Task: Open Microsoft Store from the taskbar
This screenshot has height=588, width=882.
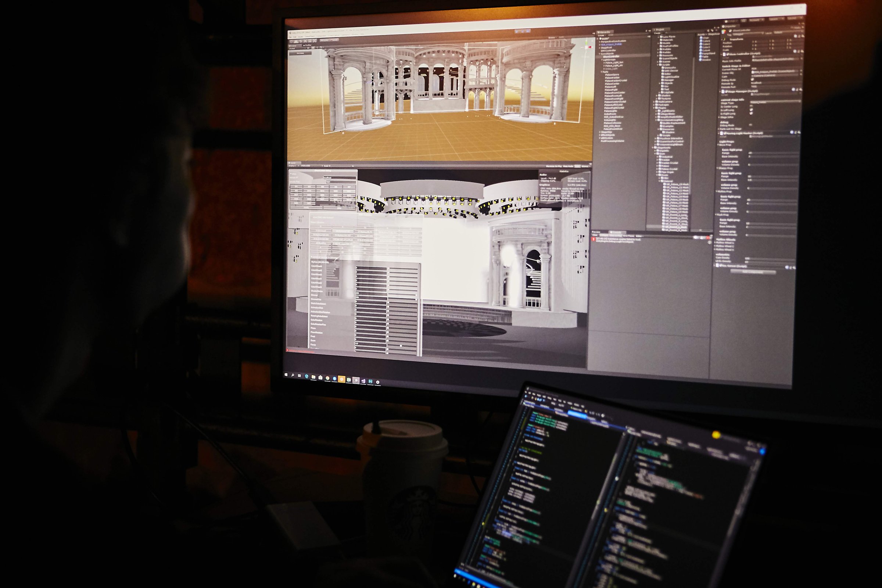Action: 320,378
